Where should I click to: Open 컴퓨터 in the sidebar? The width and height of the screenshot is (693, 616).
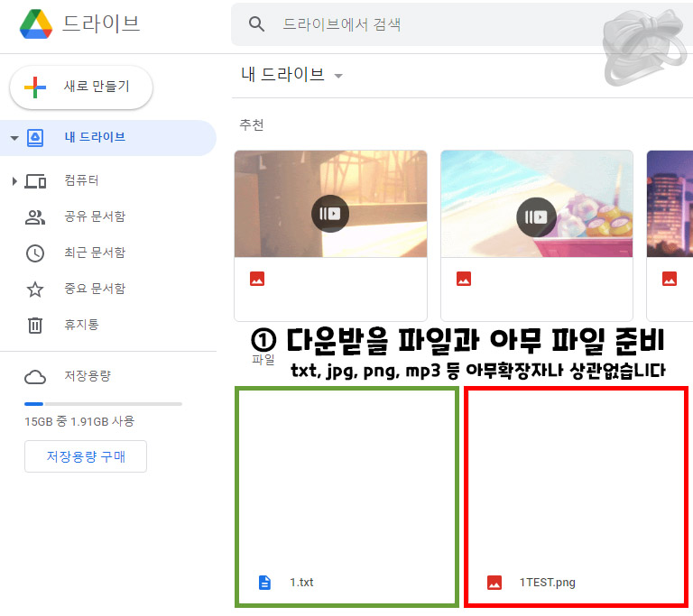[x=81, y=180]
